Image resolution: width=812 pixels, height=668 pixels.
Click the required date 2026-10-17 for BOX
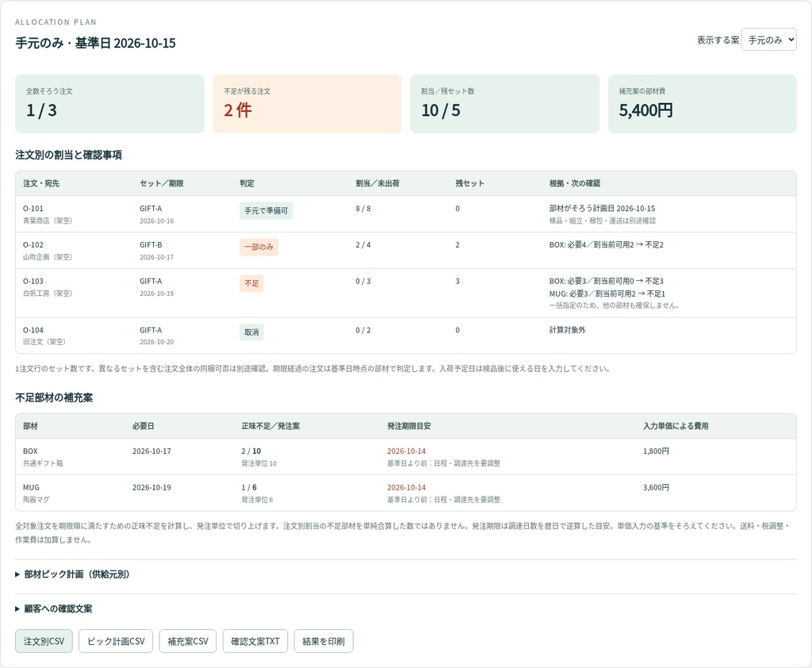pos(151,451)
